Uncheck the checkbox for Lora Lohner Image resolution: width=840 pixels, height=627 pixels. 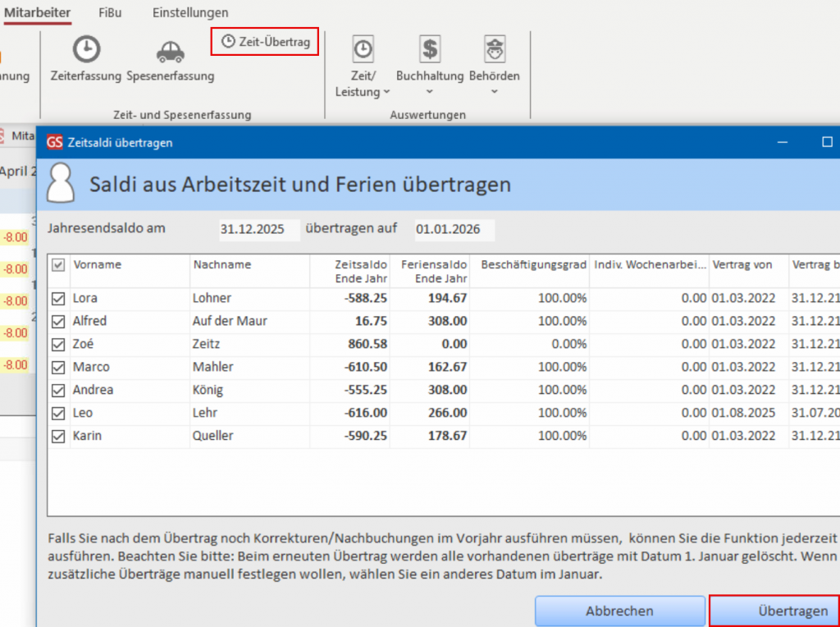58,299
